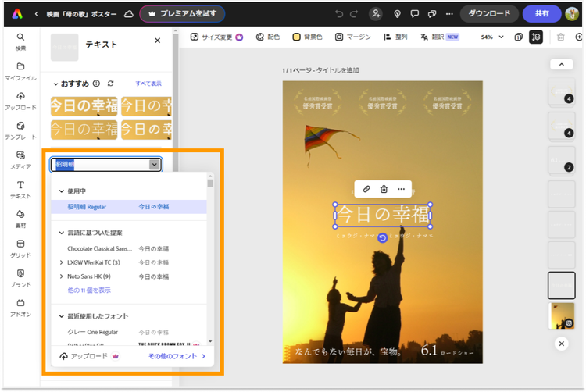Click the rotate handle below the text box
The image size is (586, 392).
[x=382, y=238]
